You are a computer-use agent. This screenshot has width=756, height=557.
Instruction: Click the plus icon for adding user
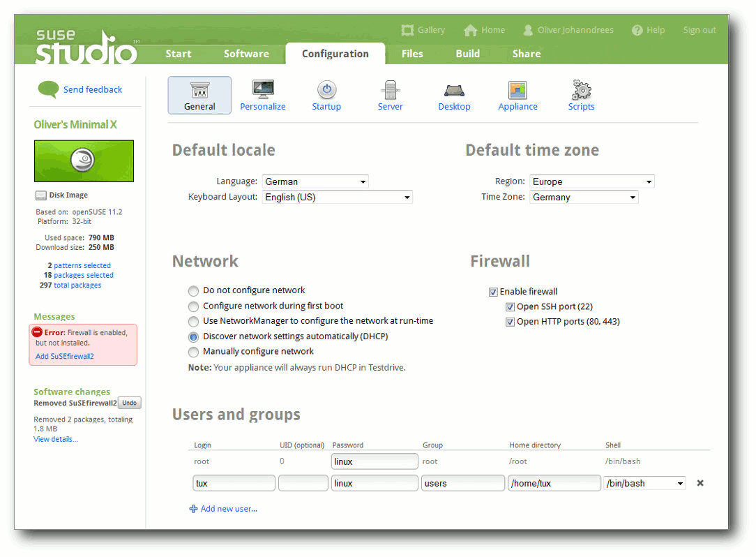(x=193, y=509)
